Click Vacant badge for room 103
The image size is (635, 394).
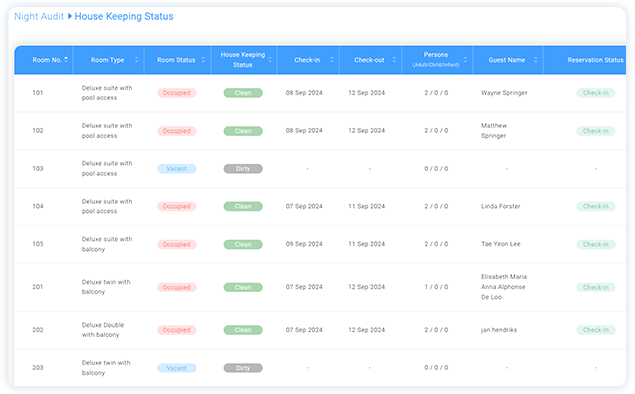(177, 168)
